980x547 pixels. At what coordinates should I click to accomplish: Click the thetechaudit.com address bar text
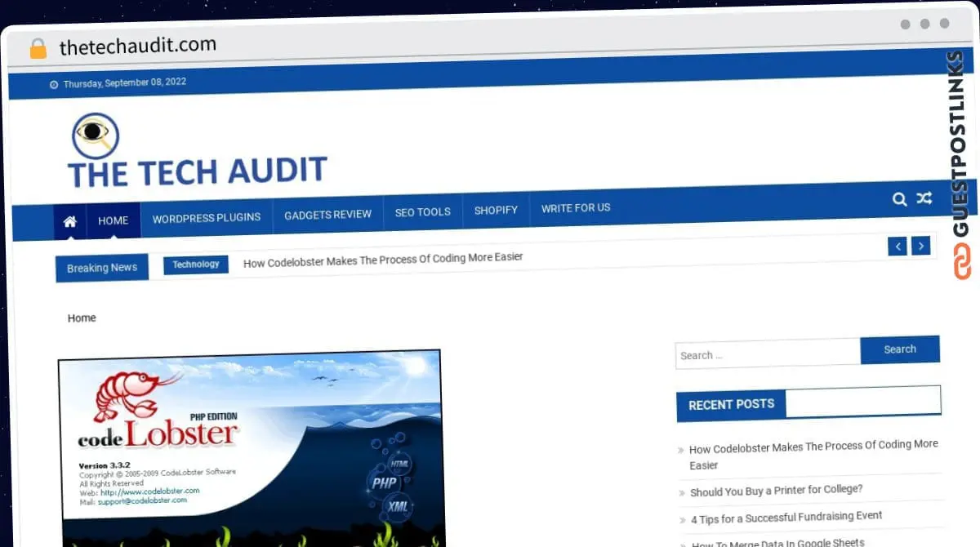point(138,46)
